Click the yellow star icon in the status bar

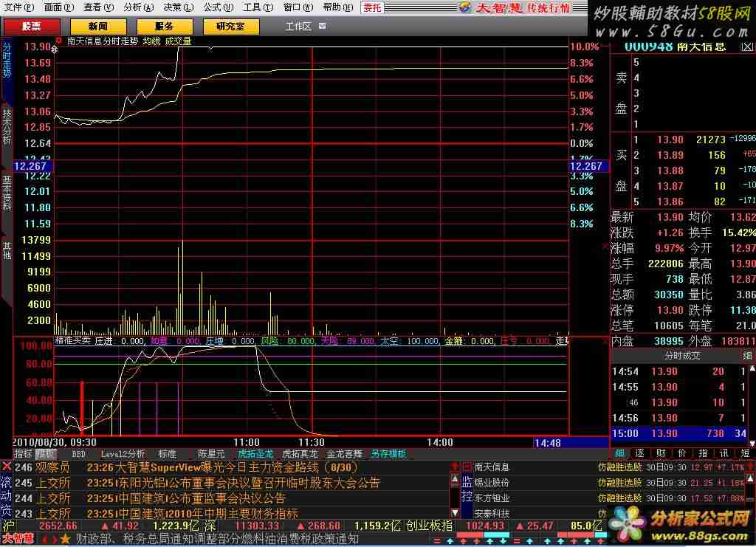[x=65, y=538]
